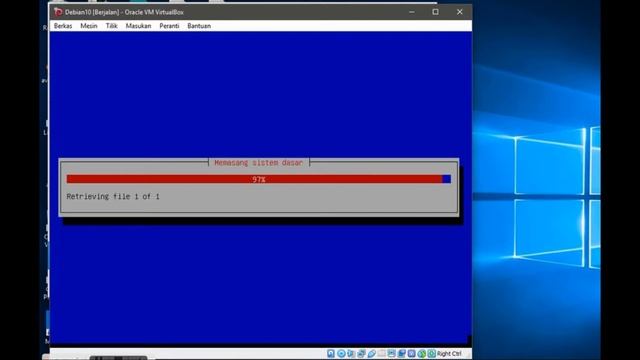Open the Peranti menu

tap(169, 26)
